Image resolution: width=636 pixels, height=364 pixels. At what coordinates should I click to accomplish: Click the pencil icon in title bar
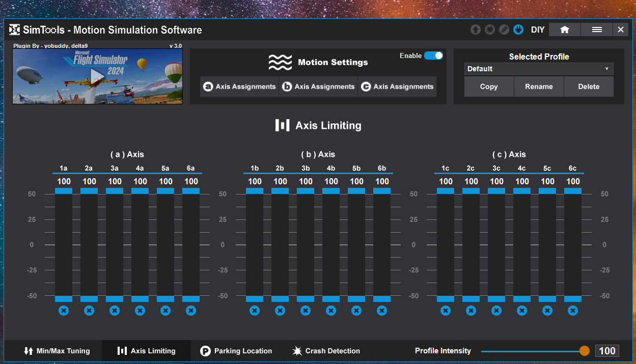pyautogui.click(x=504, y=30)
